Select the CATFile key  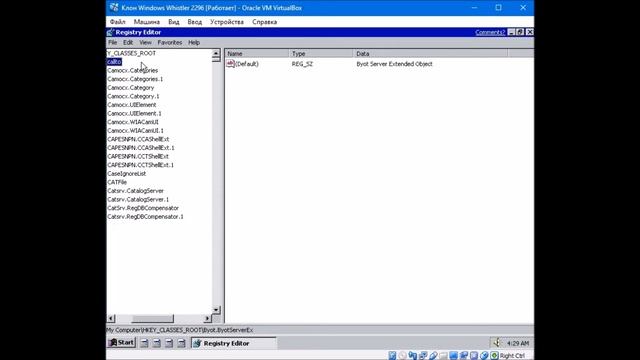coord(117,182)
